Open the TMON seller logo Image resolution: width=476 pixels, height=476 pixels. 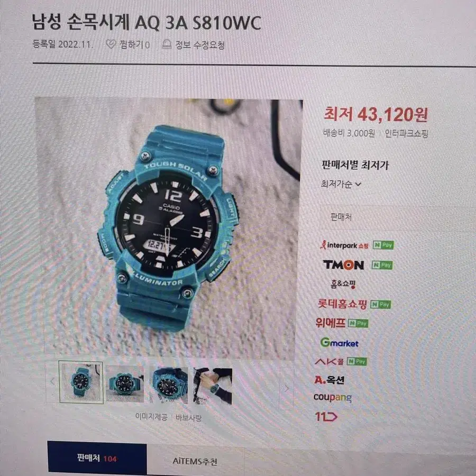343,265
